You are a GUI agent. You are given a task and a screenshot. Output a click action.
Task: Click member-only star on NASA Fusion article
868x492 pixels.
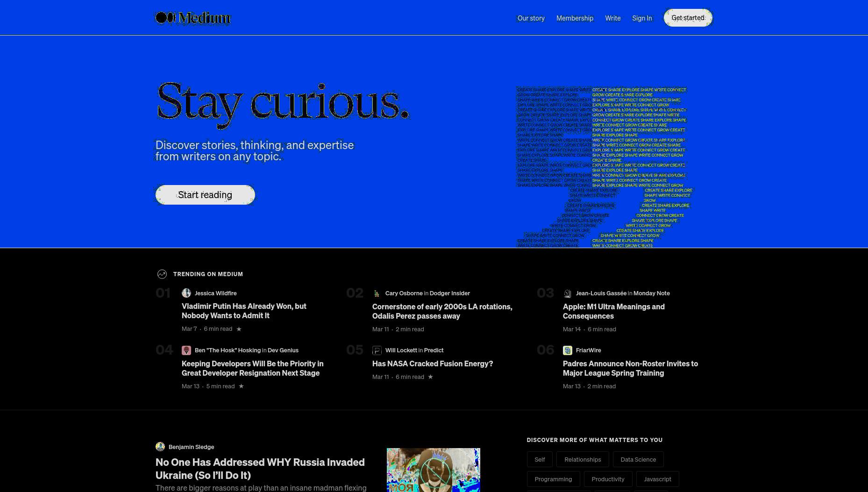tap(431, 377)
